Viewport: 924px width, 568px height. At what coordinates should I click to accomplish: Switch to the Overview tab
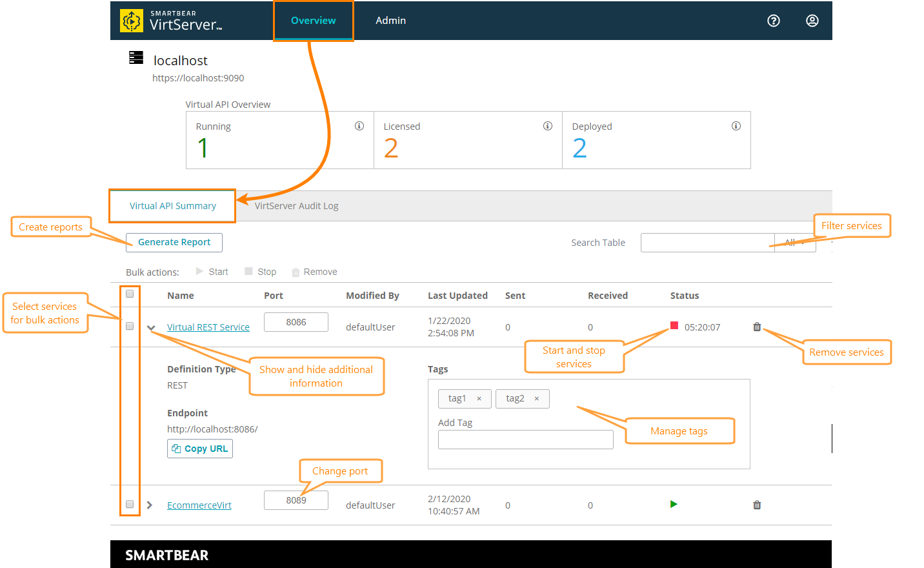click(314, 21)
